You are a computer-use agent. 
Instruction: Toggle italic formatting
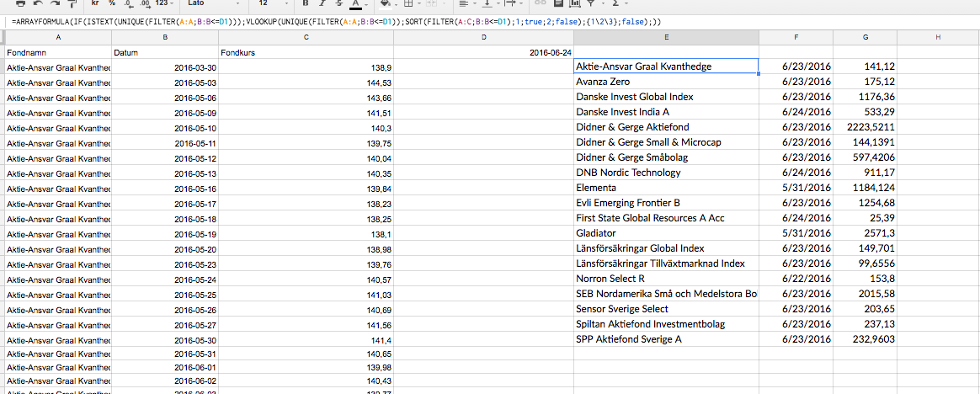(322, 3)
